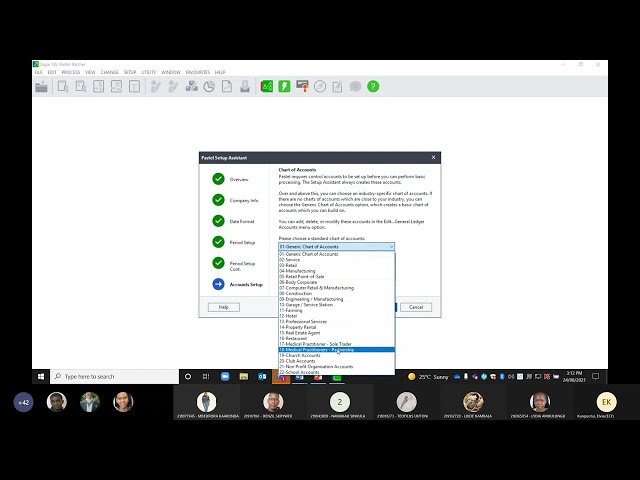Open the PROCESS menu
Image resolution: width=640 pixels, height=480 pixels.
point(71,72)
